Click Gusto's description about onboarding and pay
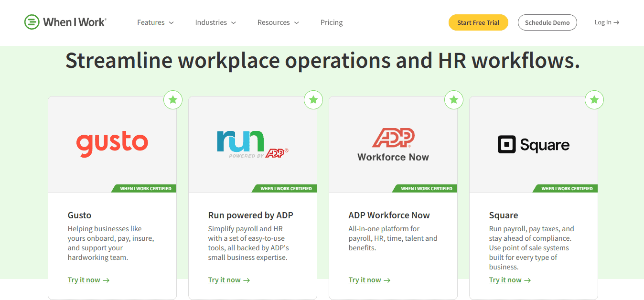Screen dimensions: 644x300 pyautogui.click(x=111, y=243)
